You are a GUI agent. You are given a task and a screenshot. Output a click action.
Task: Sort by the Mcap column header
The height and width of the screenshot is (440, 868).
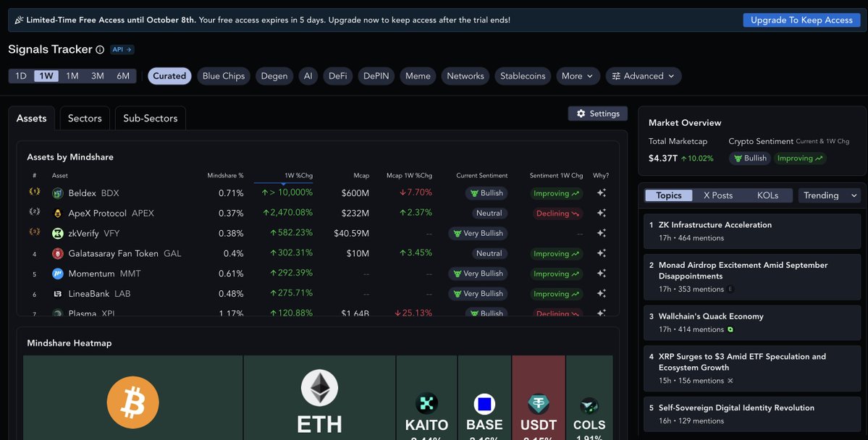click(x=361, y=175)
